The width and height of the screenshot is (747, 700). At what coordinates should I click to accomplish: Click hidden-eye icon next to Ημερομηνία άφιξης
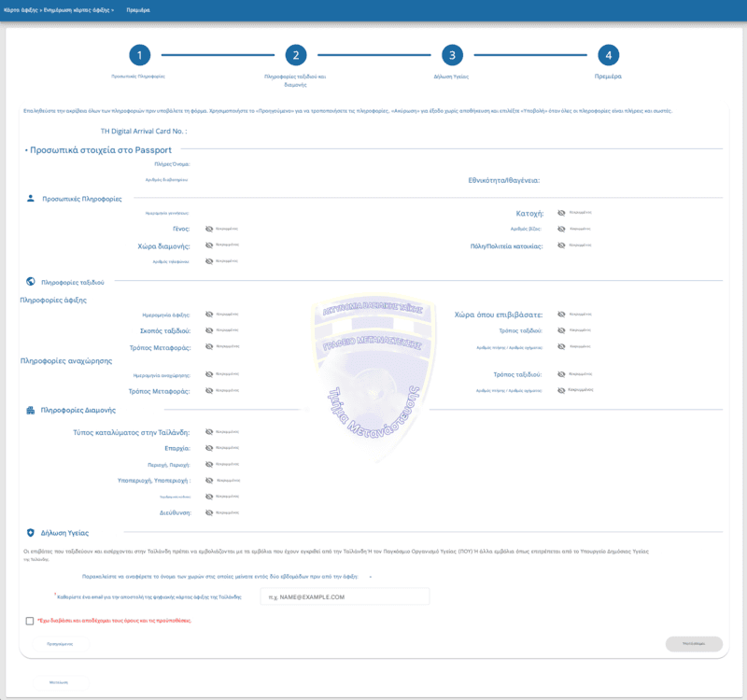[x=208, y=315]
